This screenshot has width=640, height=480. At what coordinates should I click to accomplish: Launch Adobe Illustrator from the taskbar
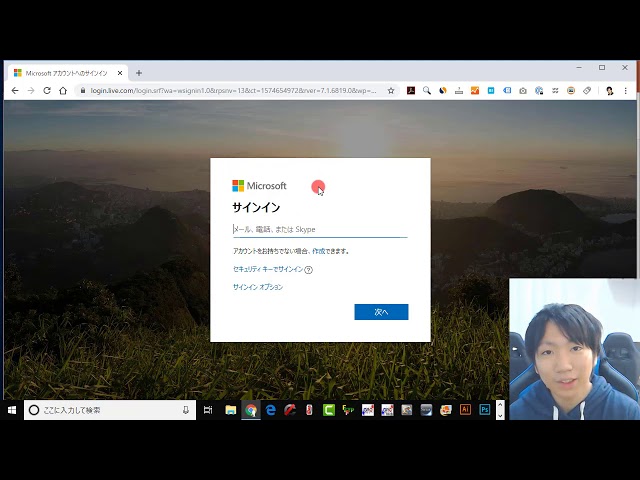coord(465,409)
